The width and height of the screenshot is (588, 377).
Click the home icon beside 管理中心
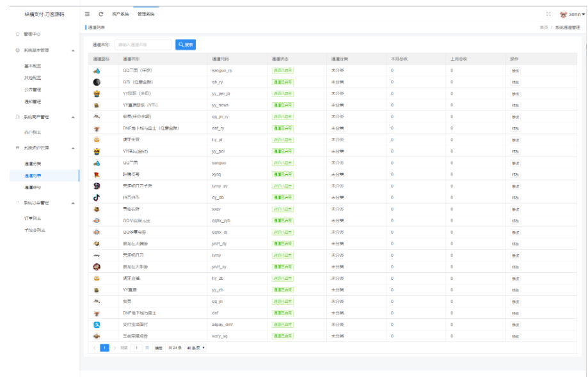point(17,34)
